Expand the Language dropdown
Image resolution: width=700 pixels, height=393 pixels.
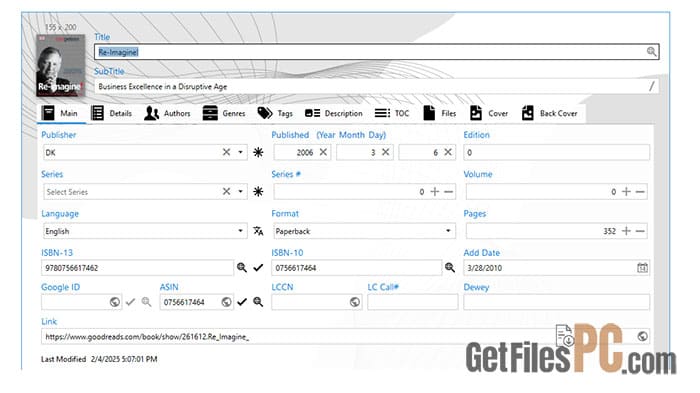(240, 231)
